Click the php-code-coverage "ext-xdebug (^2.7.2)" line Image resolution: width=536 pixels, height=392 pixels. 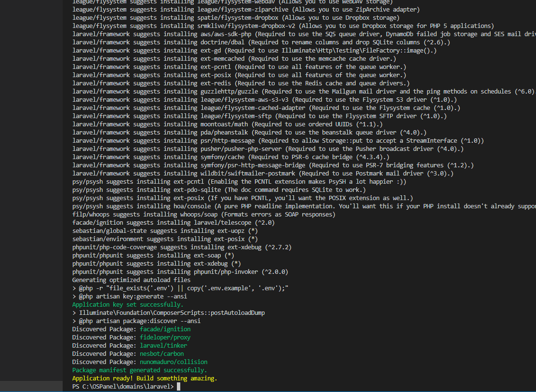click(182, 247)
